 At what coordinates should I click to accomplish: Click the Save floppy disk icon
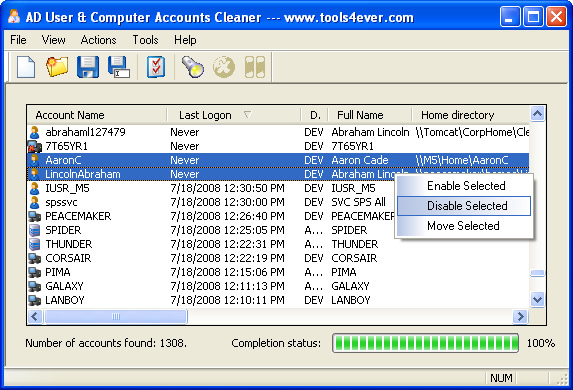tap(88, 67)
